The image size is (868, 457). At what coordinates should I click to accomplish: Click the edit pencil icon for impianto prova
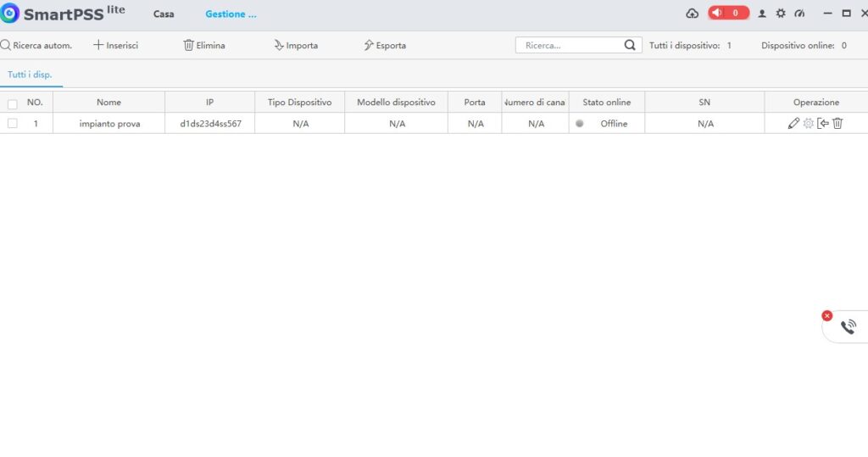(x=793, y=124)
